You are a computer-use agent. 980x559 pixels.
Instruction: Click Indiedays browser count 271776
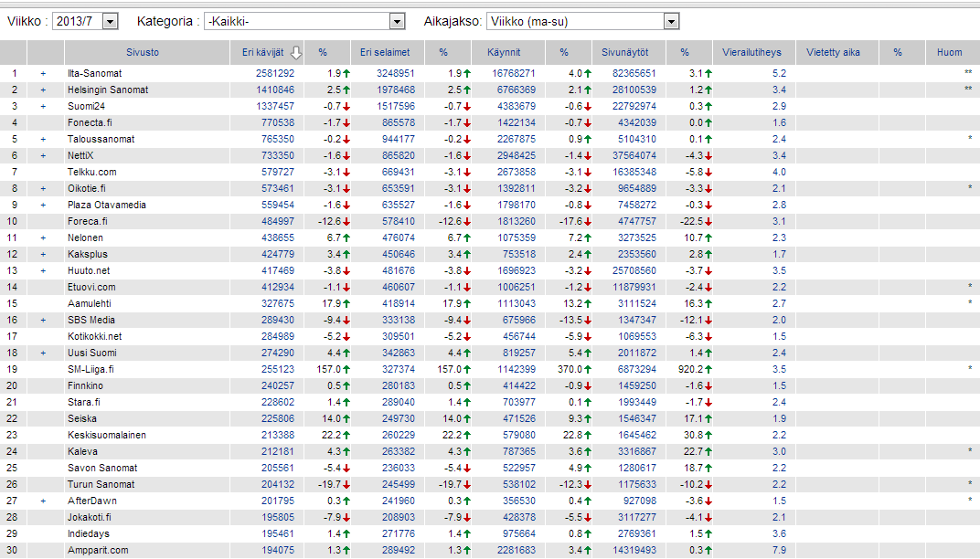399,534
